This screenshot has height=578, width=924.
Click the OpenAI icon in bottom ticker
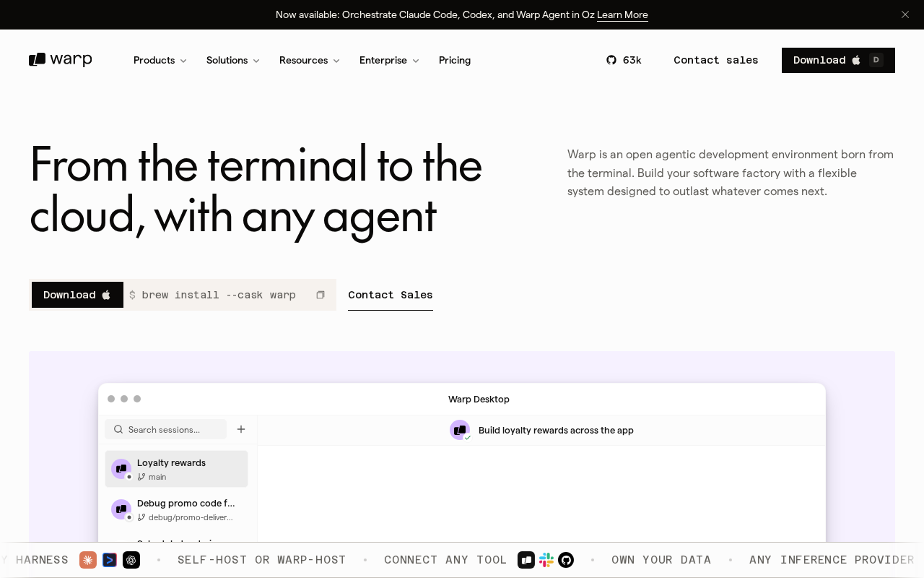coord(131,560)
